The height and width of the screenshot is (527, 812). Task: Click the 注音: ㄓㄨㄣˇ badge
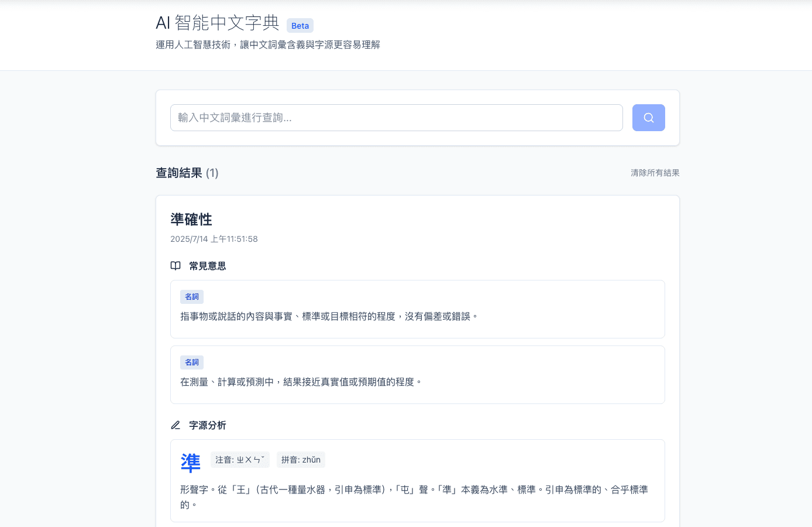point(240,460)
